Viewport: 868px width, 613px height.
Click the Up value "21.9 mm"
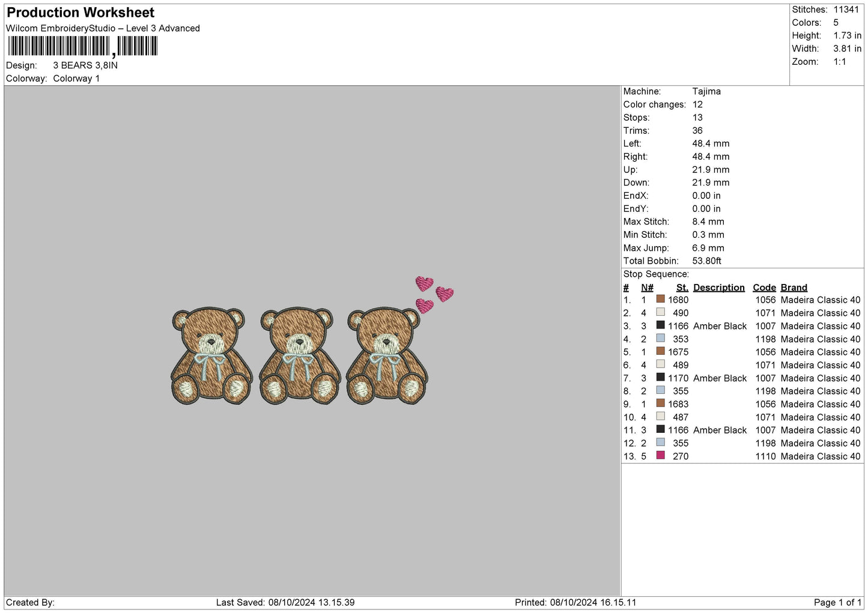[711, 170]
